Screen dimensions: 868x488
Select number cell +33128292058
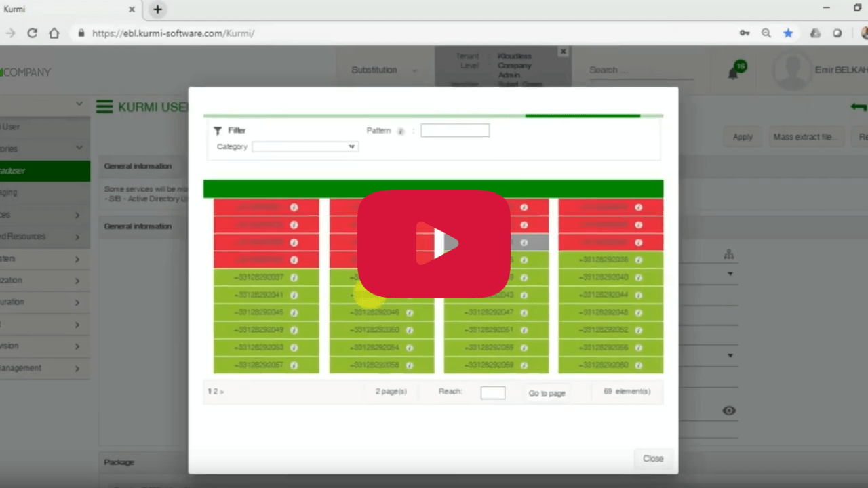381,365
